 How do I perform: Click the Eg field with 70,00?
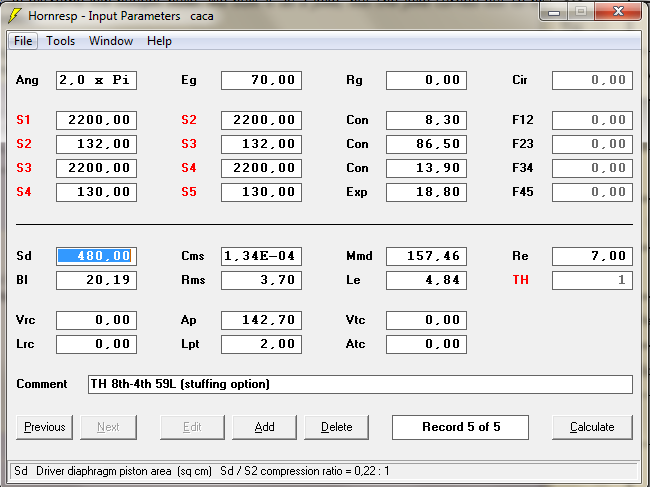coord(261,80)
